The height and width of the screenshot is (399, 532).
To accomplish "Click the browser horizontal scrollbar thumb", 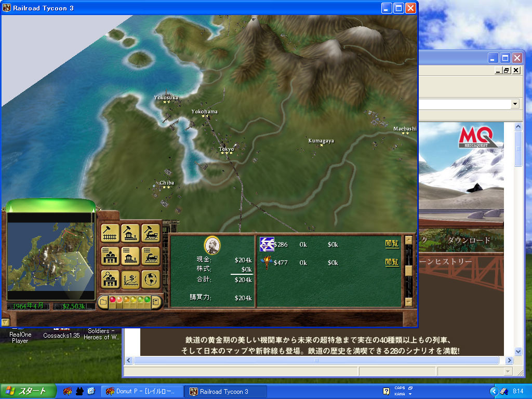I will coord(316,361).
